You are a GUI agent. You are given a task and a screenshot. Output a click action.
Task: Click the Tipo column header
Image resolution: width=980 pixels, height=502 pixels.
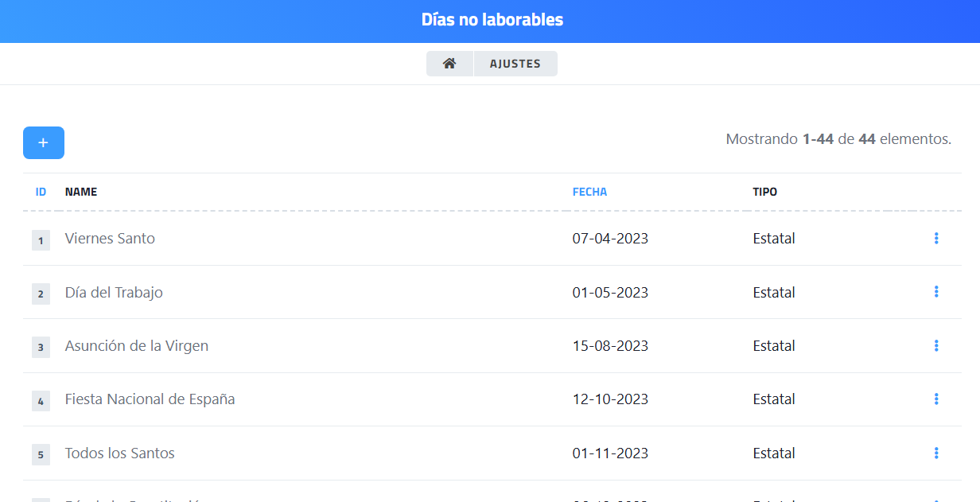pos(765,192)
